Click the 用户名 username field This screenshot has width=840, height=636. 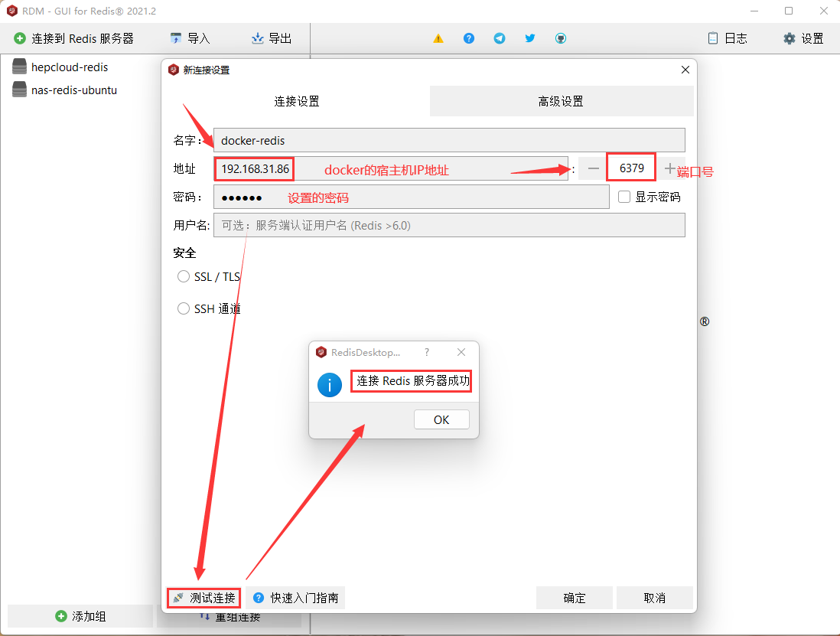point(449,226)
